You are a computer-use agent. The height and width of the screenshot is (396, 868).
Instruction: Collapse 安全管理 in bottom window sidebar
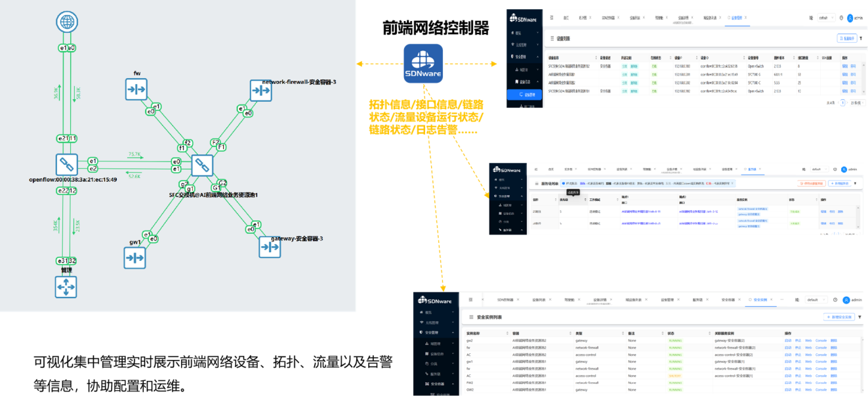coord(436,332)
